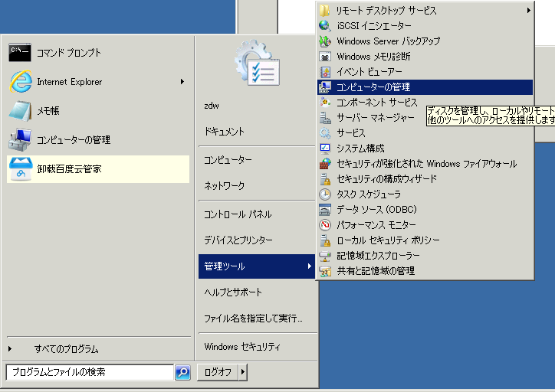Click the Windows メモリ診断 icon
The image size is (555, 392).
[x=324, y=57]
